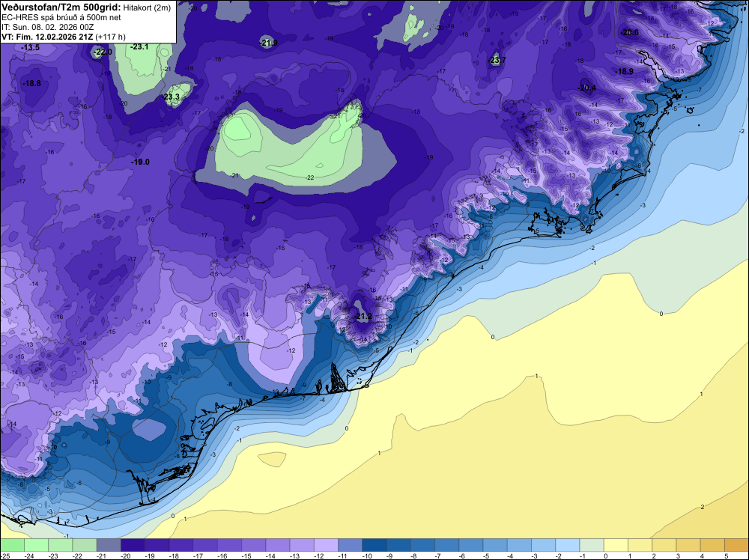The width and height of the screenshot is (749, 560).
Task: Click the bold -21.2 temperature label
Action: (363, 316)
